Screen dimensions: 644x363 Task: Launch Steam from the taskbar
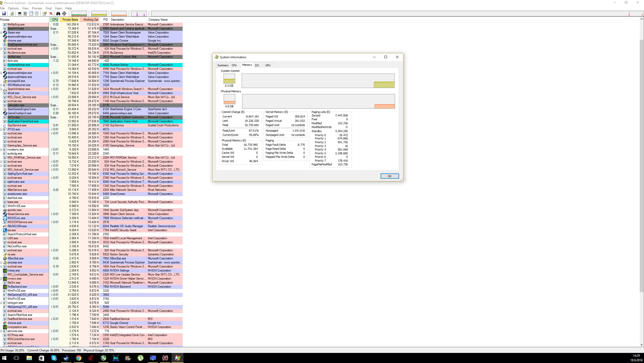click(x=66, y=358)
